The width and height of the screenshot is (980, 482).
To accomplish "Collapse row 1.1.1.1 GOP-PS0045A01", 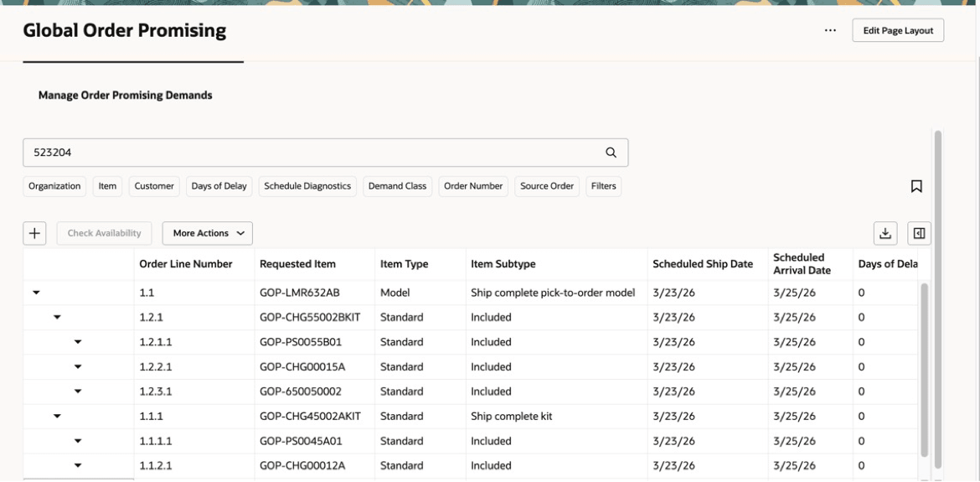I will coord(78,441).
